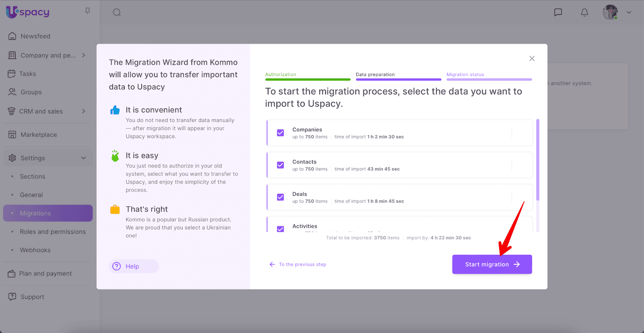This screenshot has height=333, width=644.
Task: Open Newsfeed in sidebar
Action: point(35,36)
